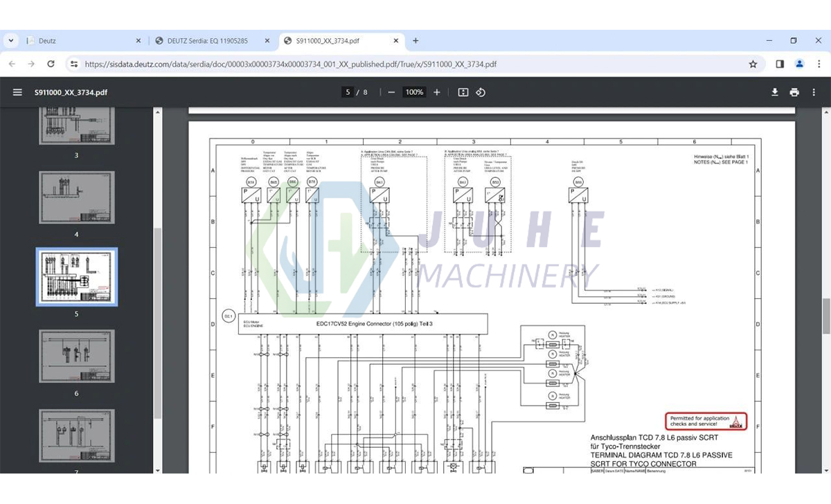Select the page 6 thumbnail

[76, 357]
